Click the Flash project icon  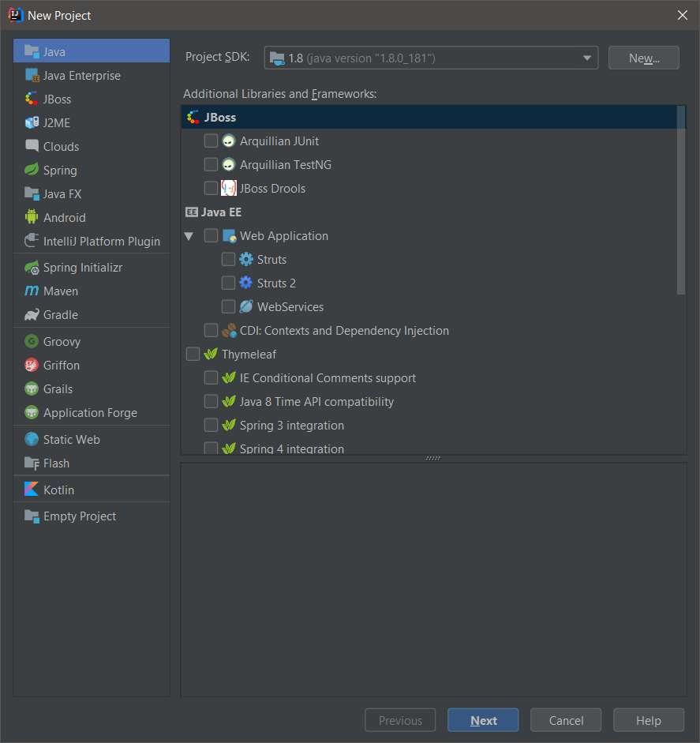coord(32,463)
